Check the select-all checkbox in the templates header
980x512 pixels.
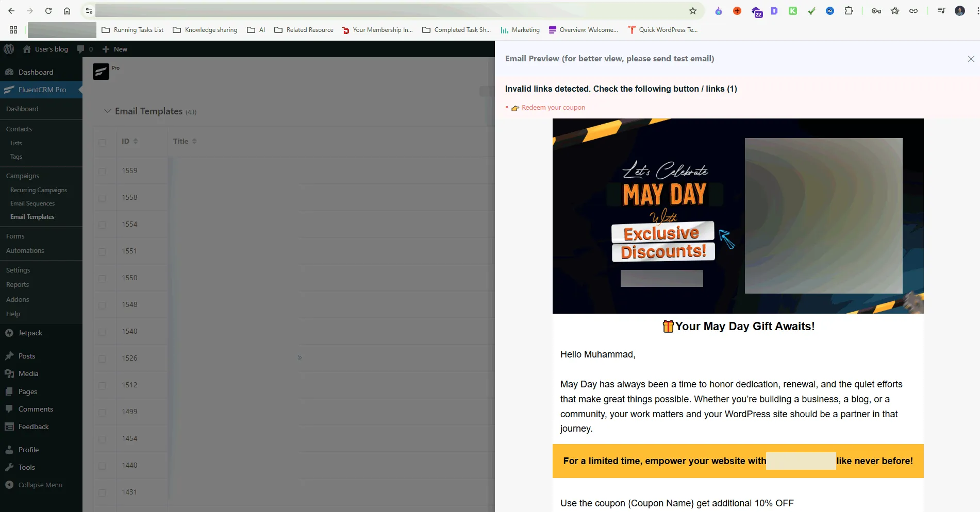point(103,143)
